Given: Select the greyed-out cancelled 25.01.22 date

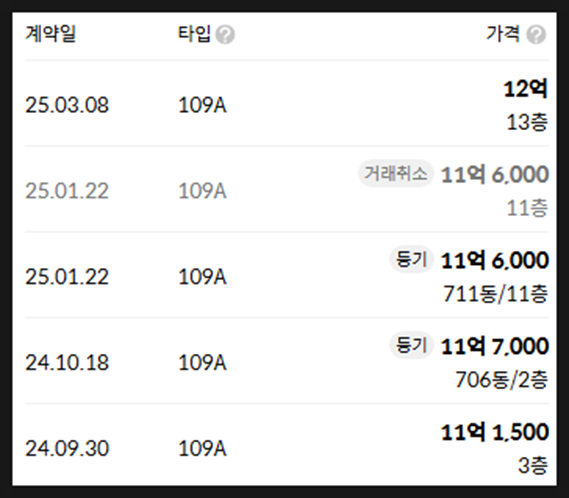Looking at the screenshot, I should click(67, 191).
